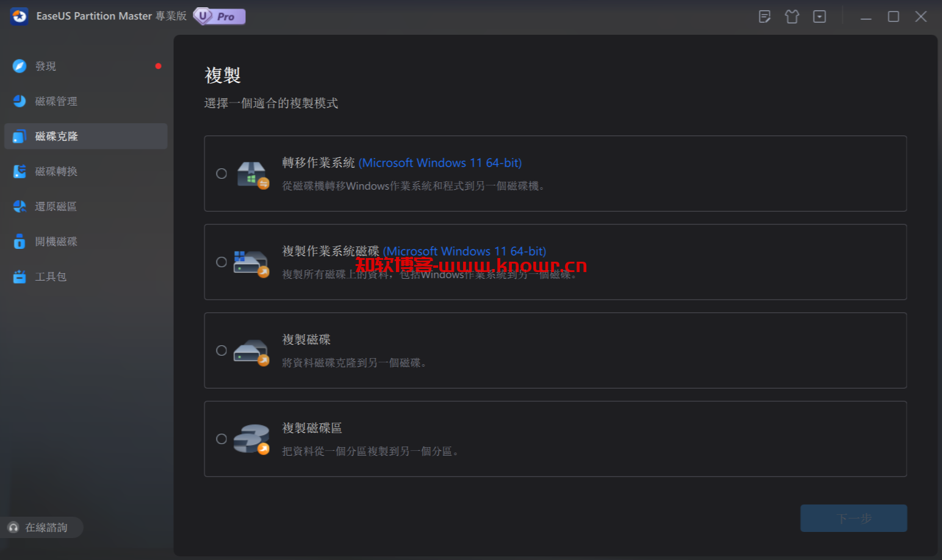Click the 還原磁區 sidebar icon
This screenshot has height=560, width=942.
20,206
